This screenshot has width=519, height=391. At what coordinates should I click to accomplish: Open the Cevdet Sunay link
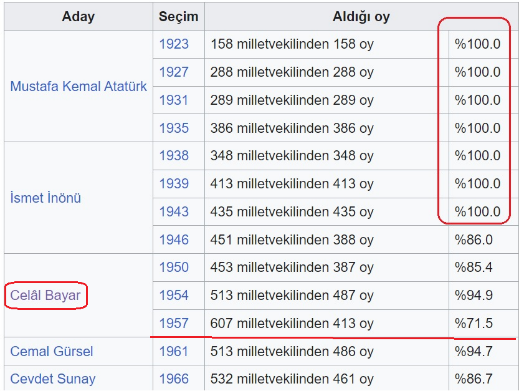(x=53, y=379)
